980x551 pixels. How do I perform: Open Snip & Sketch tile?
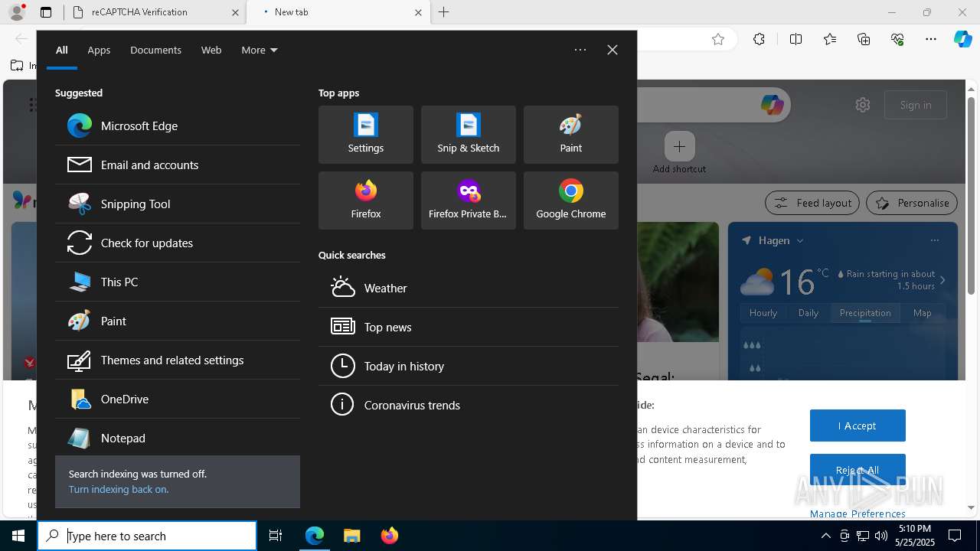(x=469, y=135)
